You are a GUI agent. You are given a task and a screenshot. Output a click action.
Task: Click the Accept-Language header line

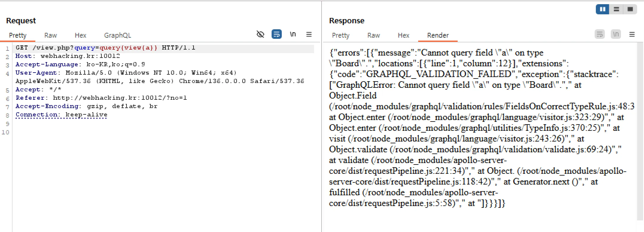coord(80,64)
